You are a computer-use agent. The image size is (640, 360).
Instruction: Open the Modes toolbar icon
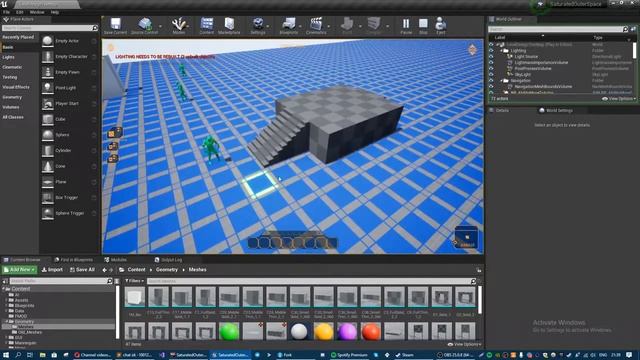[178, 25]
